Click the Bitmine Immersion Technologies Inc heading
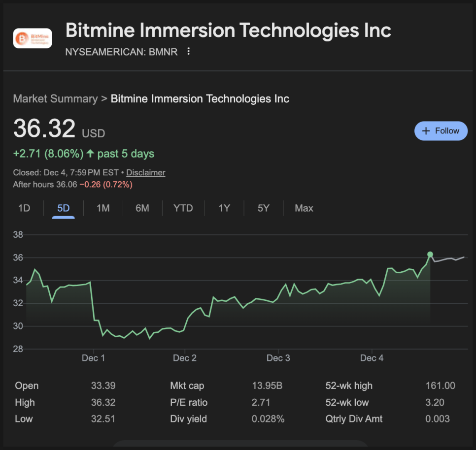476x450 pixels. click(228, 31)
